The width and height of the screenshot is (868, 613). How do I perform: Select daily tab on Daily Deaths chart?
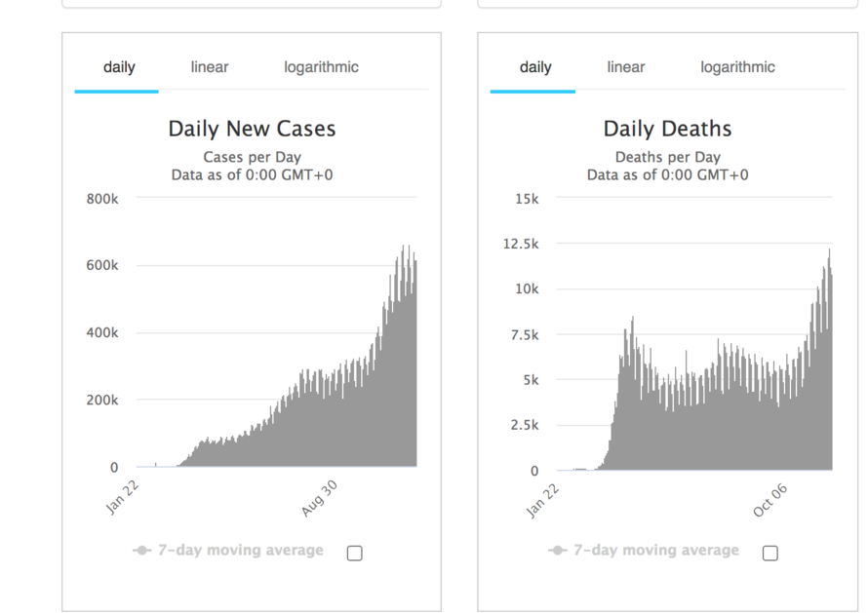coord(535,67)
